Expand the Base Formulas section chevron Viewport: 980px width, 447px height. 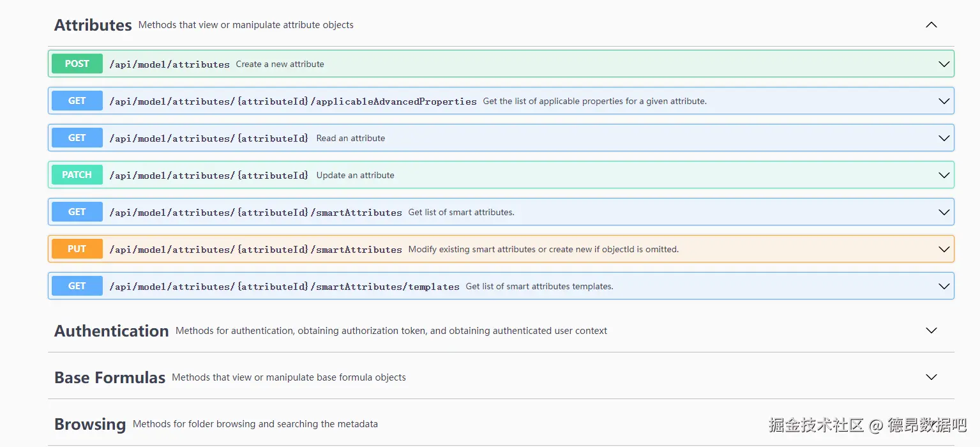pos(931,377)
